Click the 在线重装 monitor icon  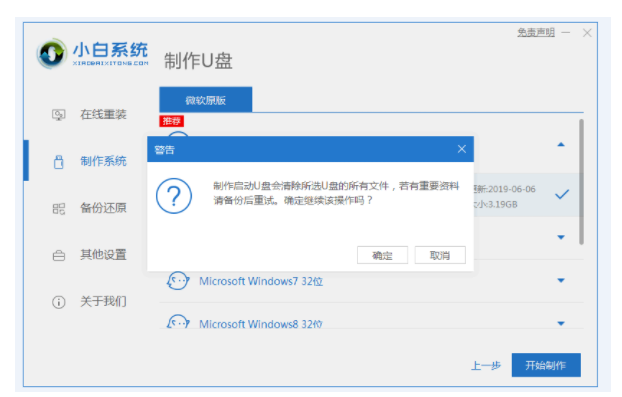click(x=59, y=115)
